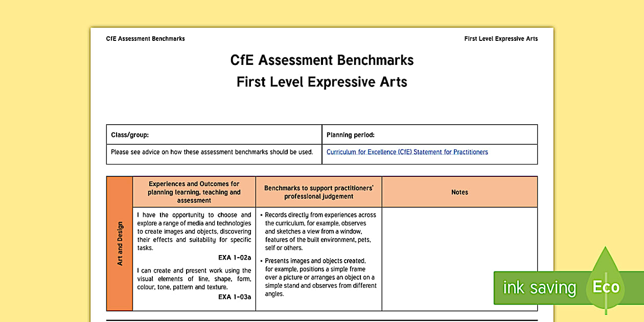Select the Records directly from experiences bullet
Screen dimensions: 644x322
tap(319, 231)
